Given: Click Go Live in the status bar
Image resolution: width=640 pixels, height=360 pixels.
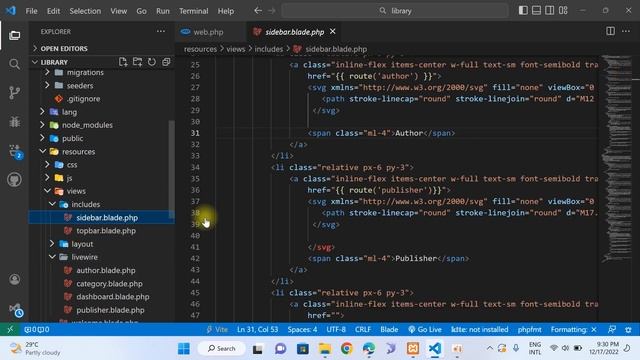Looking at the screenshot, I should [424, 329].
